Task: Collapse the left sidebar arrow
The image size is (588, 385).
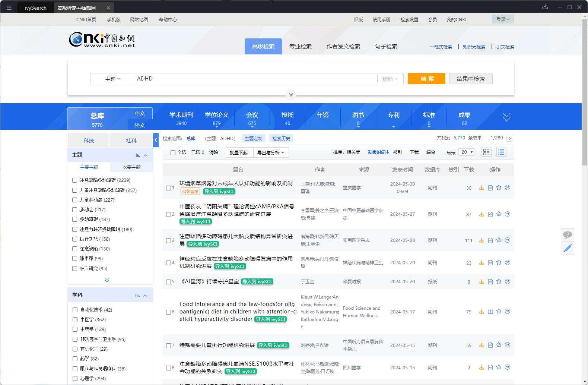Action: pos(156,140)
